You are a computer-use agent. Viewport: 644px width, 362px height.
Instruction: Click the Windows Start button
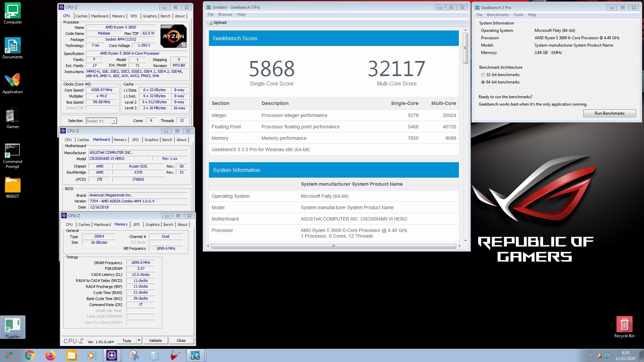pos(9,355)
